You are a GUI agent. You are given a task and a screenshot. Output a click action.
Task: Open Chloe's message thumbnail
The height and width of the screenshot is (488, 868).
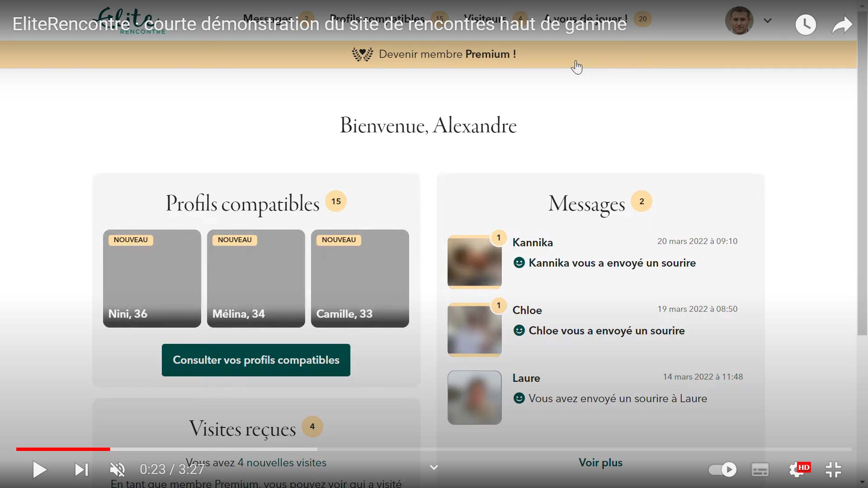[x=475, y=330]
